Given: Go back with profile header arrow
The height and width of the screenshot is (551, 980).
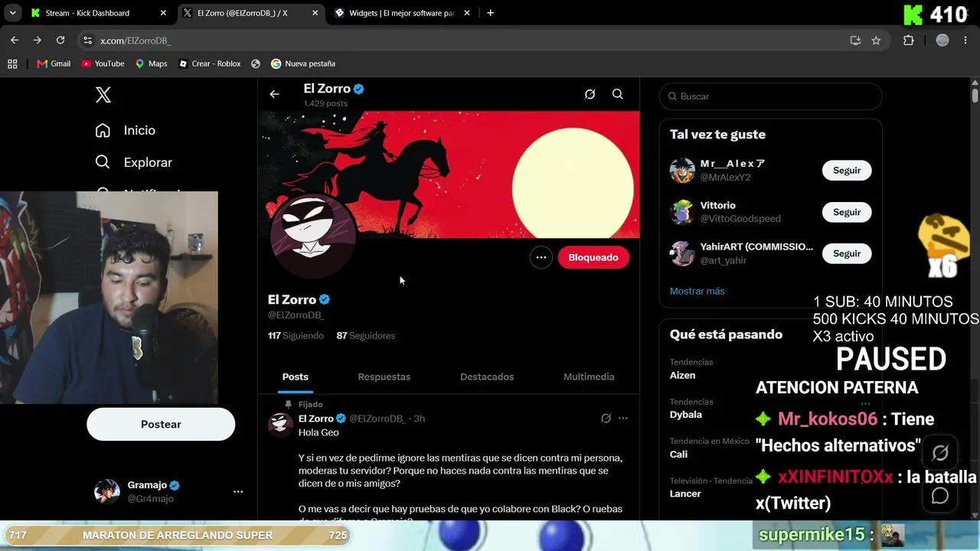Looking at the screenshot, I should pos(274,94).
